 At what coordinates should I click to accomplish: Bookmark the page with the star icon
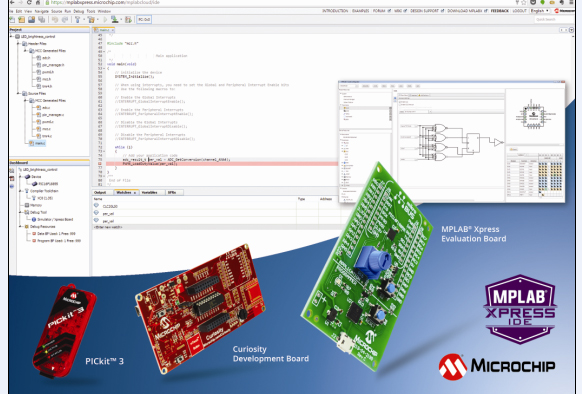[x=524, y=2]
